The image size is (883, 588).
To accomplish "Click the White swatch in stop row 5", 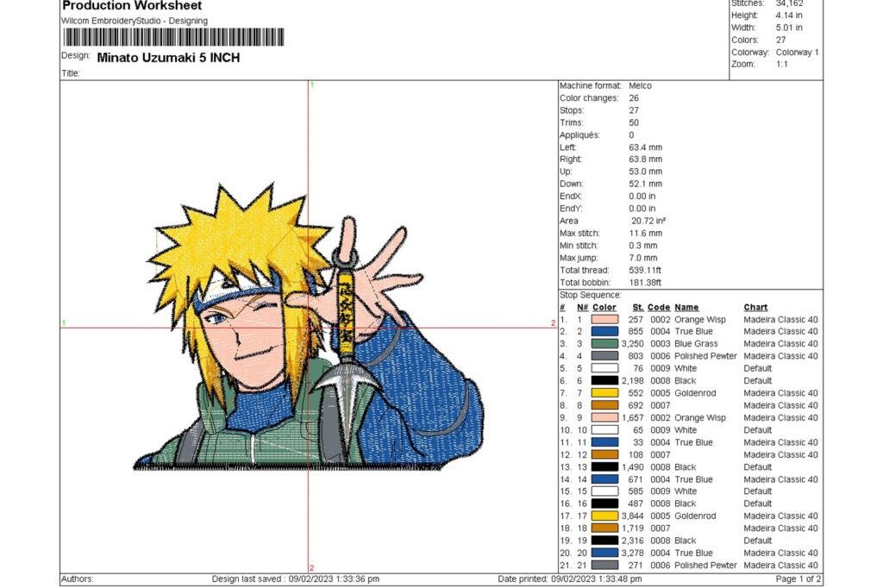I will (x=604, y=368).
